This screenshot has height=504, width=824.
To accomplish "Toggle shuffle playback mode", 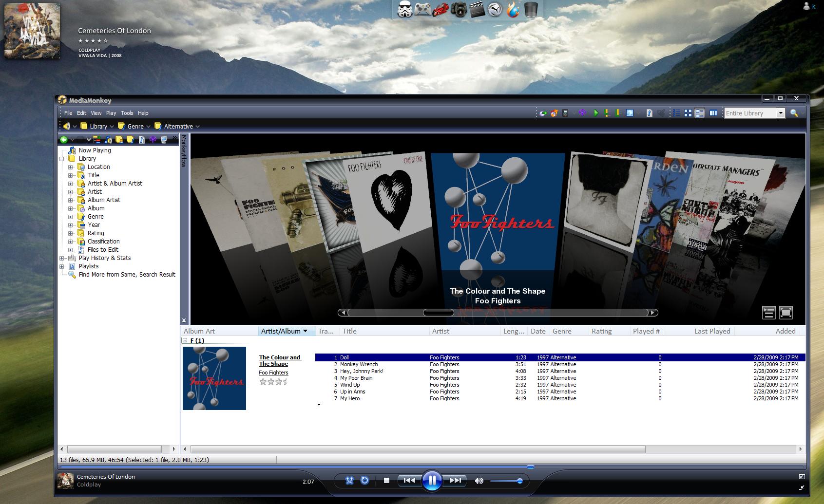I will (x=349, y=481).
